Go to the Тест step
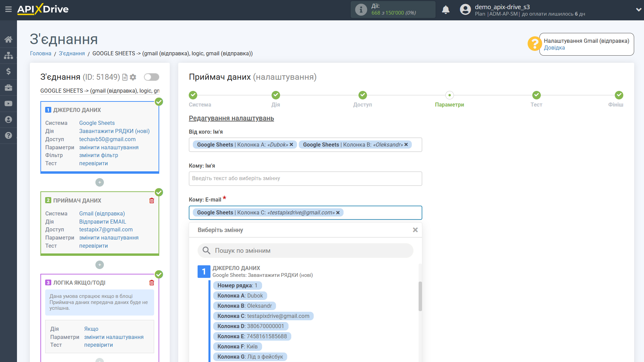Screen dimensions: 644x362 tap(536, 95)
